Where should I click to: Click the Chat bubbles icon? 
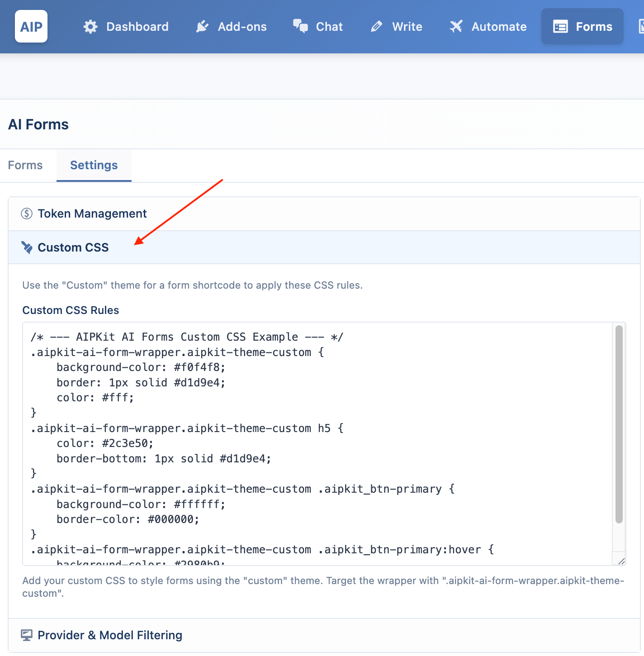click(x=300, y=26)
